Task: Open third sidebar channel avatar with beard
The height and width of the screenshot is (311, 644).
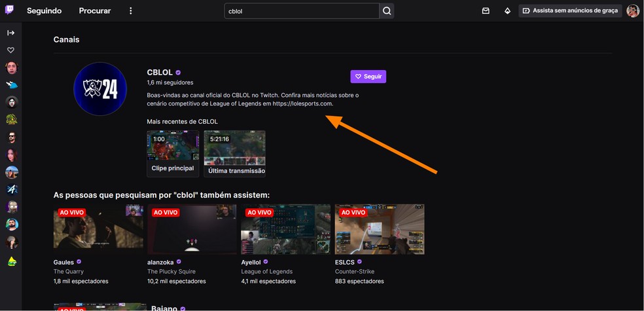Action: tap(12, 102)
